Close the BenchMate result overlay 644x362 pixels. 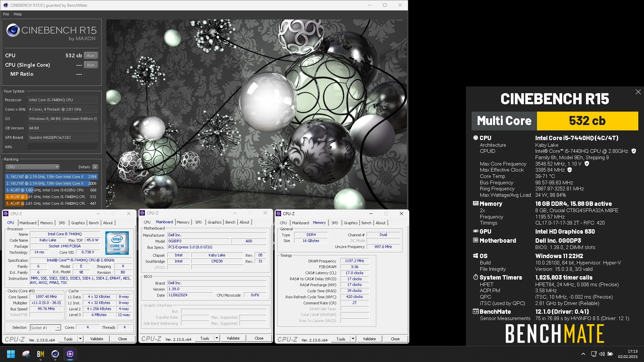638,92
